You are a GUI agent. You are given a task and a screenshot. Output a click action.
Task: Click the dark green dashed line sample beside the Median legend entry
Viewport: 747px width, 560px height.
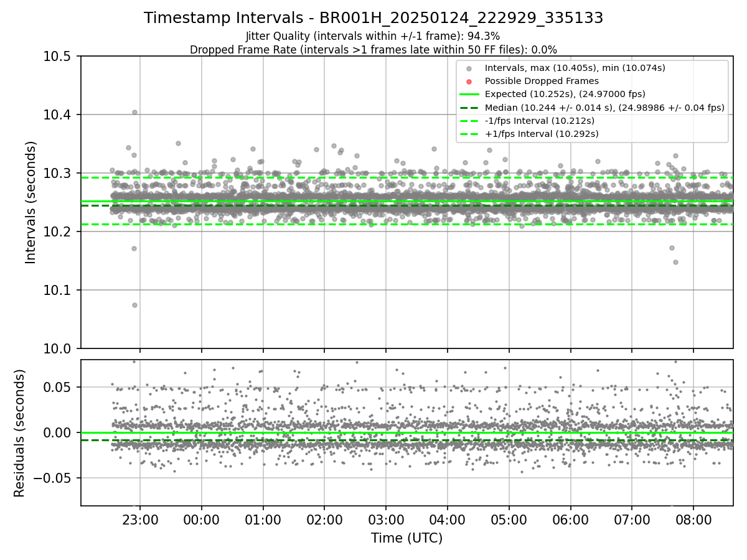click(469, 108)
